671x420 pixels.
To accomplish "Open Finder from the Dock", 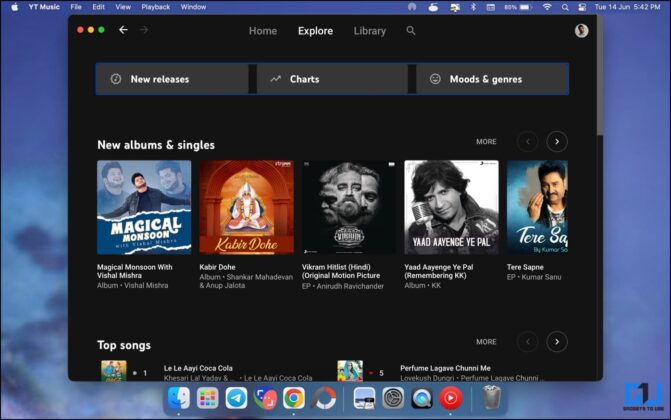I will tap(178, 398).
